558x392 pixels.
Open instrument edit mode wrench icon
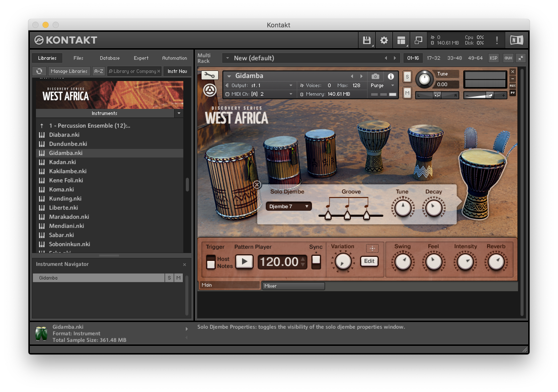[210, 75]
